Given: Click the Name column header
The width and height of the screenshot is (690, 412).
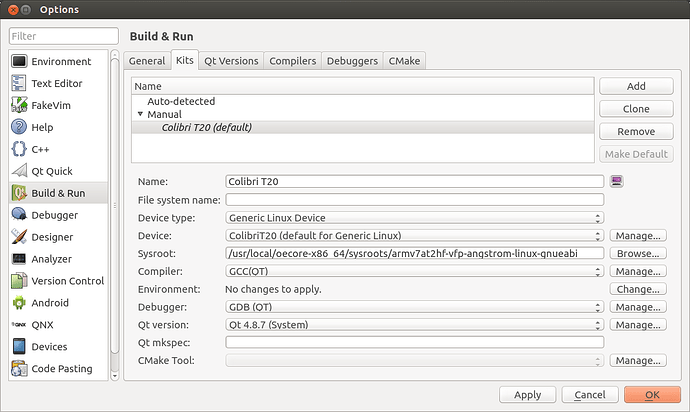Looking at the screenshot, I should [x=363, y=86].
